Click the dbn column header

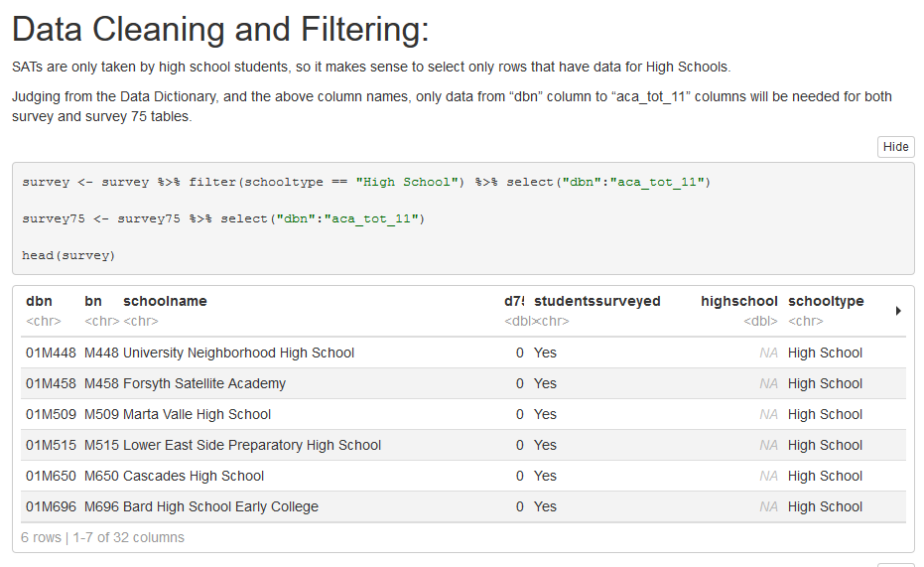tap(39, 301)
